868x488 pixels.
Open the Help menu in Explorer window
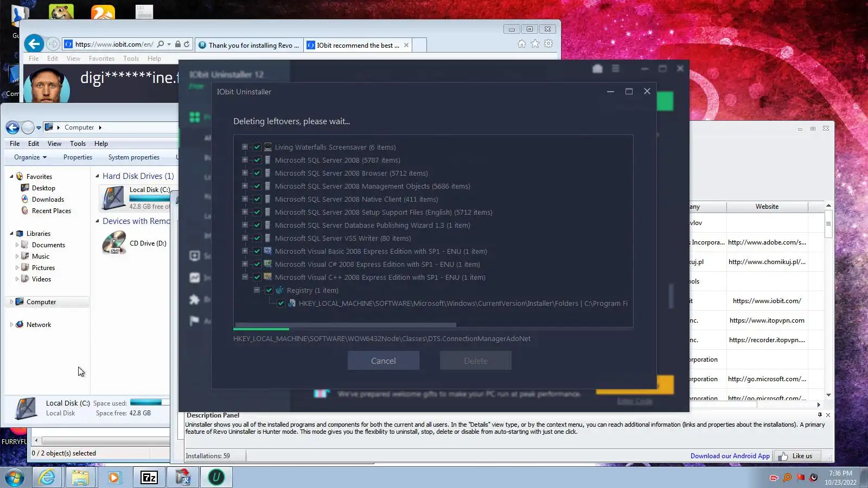[x=101, y=144]
